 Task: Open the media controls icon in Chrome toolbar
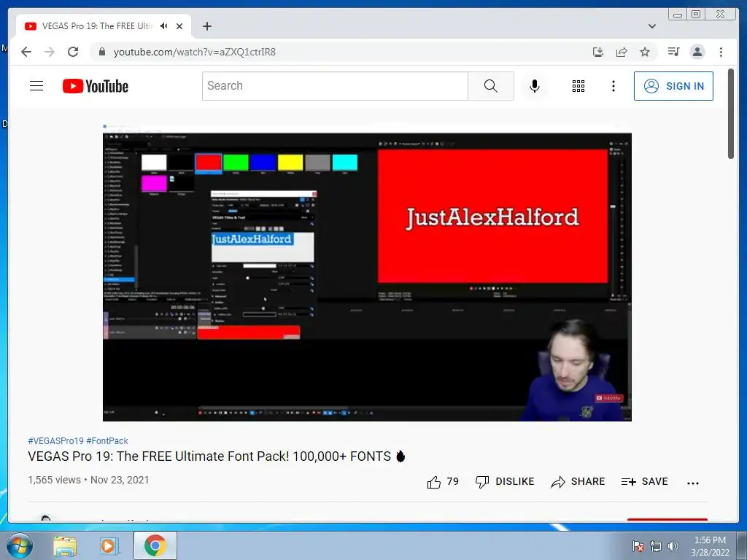(x=673, y=52)
